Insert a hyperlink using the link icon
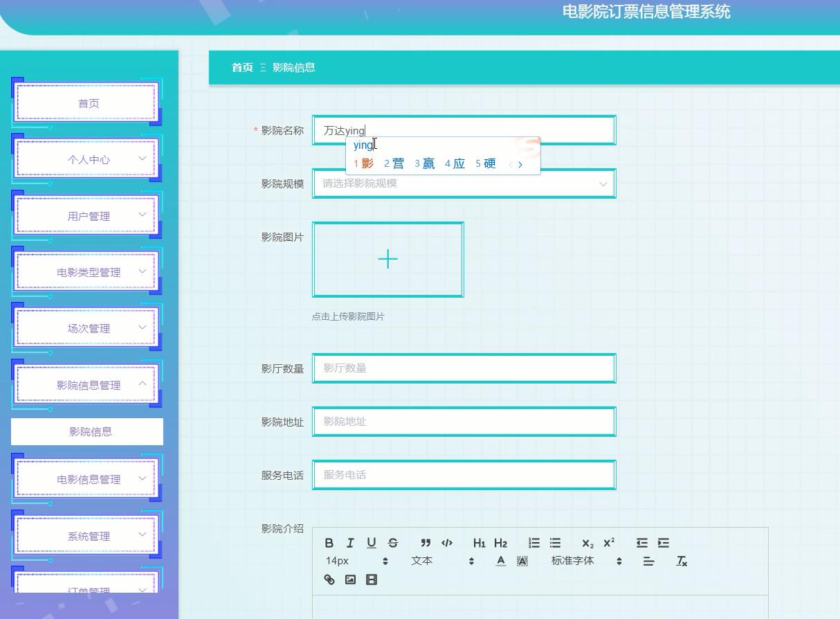The image size is (840, 619). coord(329,580)
